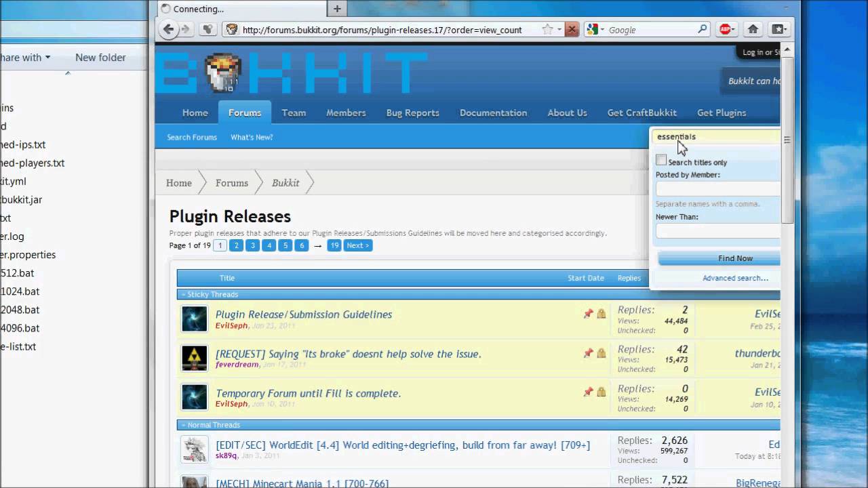
Task: Select the Forums navigation tab
Action: 245,113
